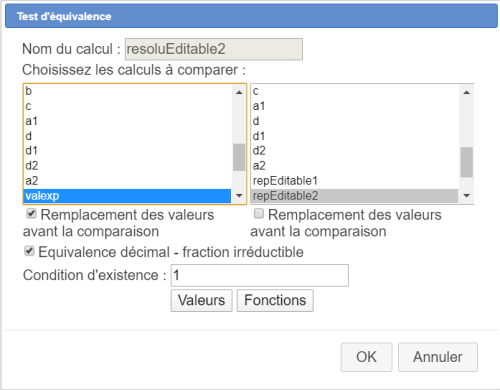Image resolution: width=500 pixels, height=390 pixels.
Task: Open the Valeurs button
Action: [201, 300]
